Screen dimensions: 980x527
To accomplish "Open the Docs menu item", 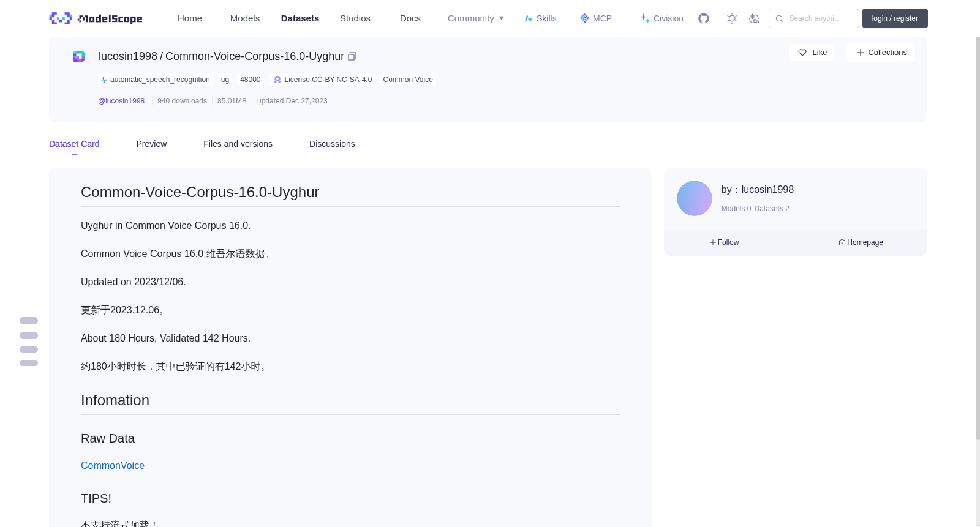I will pos(410,18).
